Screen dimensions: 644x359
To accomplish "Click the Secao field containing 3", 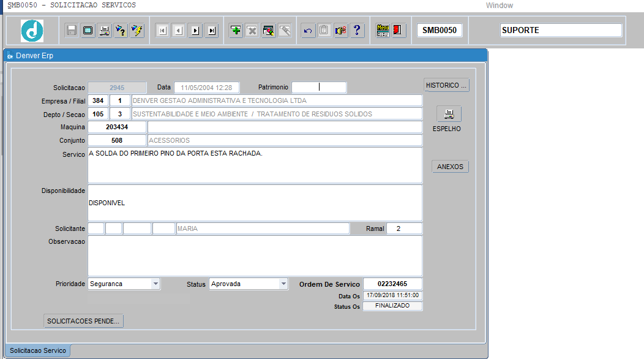I will coord(120,114).
